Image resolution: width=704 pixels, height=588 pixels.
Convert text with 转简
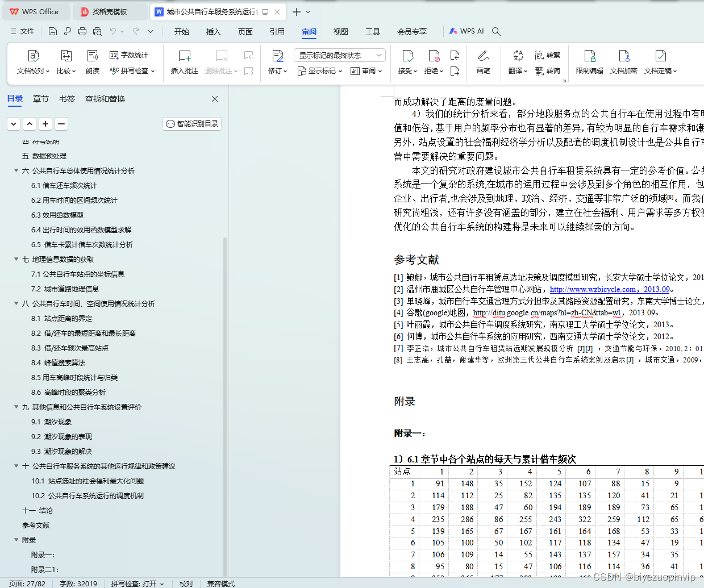point(548,71)
